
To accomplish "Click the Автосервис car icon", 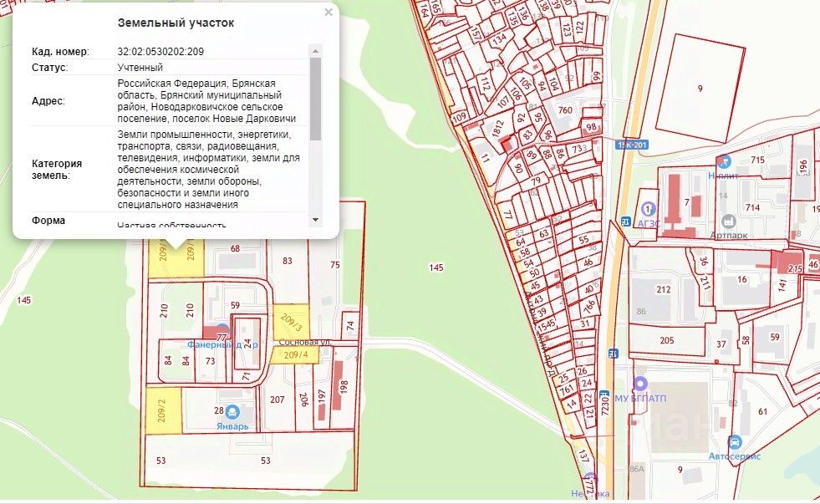I will point(735,442).
